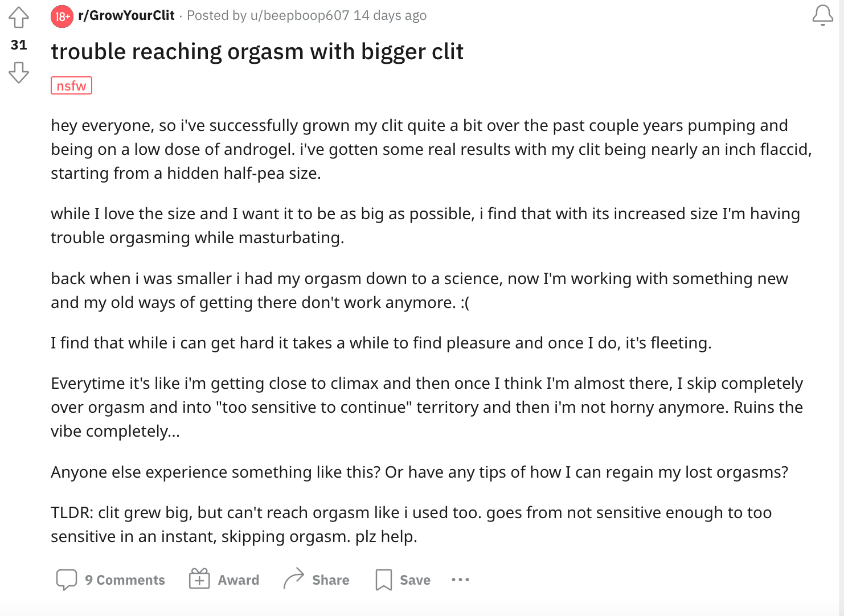Downvote the post with the down arrow

(x=19, y=72)
